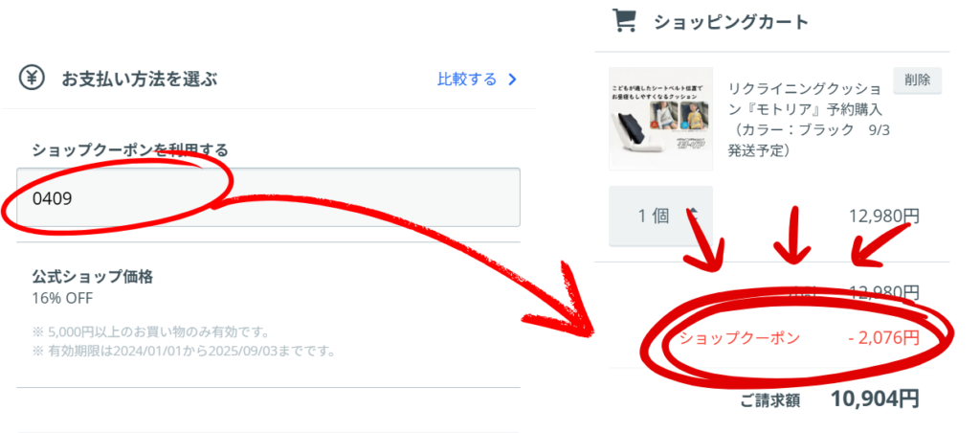This screenshot has width=980, height=433.
Task: Click the リクライニングクッション product name text
Action: point(806,120)
